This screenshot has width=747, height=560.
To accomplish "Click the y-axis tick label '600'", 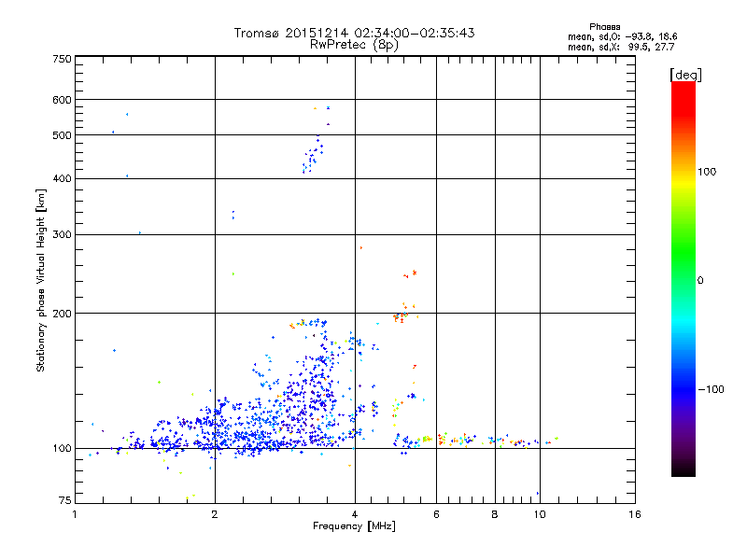I will (x=63, y=100).
